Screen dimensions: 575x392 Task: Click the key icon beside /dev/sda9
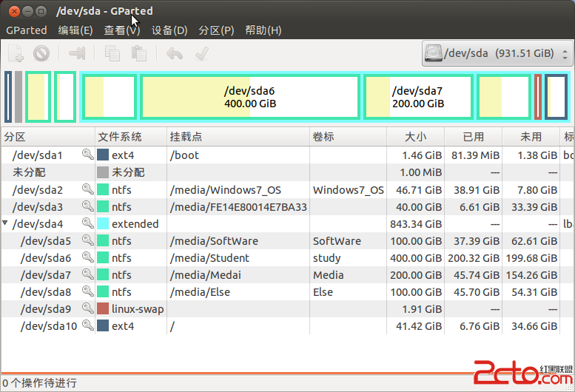(x=87, y=308)
